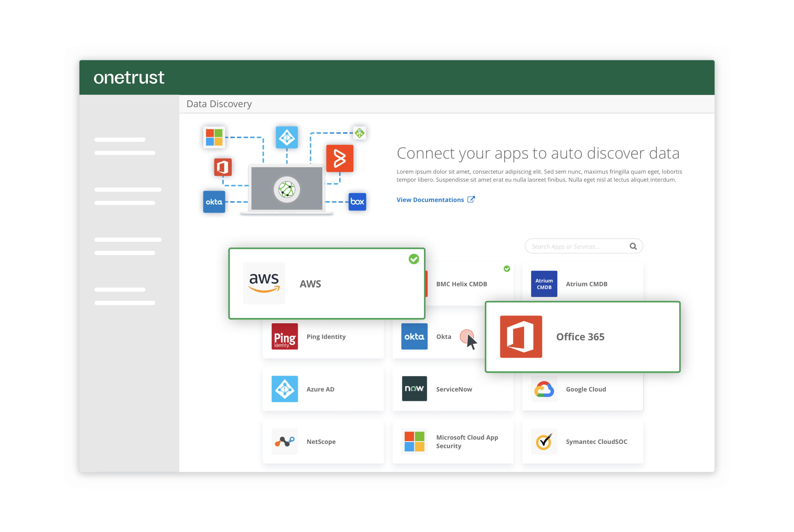794x532 pixels.
Task: Click the onetrust logo in header
Action: [x=128, y=77]
